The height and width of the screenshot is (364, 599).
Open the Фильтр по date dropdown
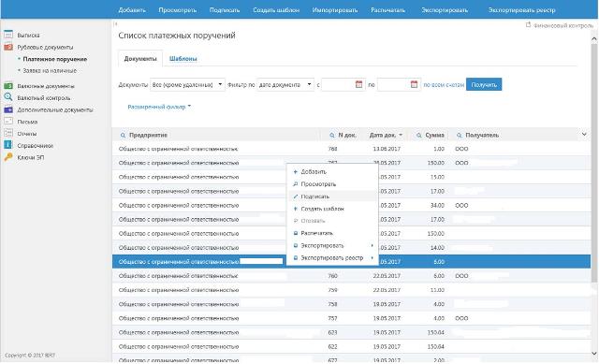coord(285,84)
